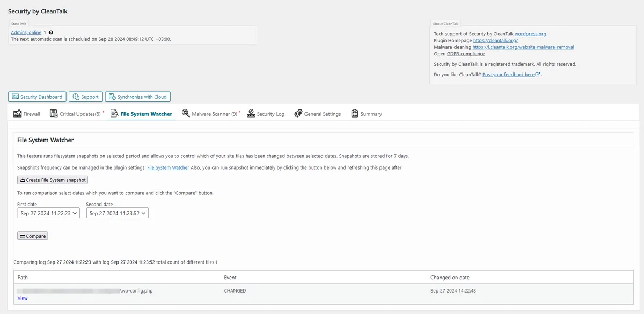This screenshot has width=644, height=314.
Task: Expand the First date dropdown
Action: pos(48,213)
